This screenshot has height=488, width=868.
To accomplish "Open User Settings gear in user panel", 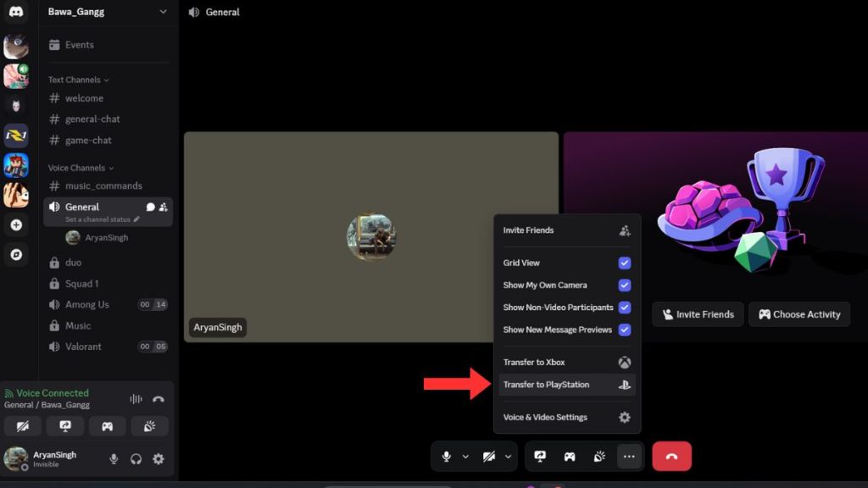I will (159, 458).
